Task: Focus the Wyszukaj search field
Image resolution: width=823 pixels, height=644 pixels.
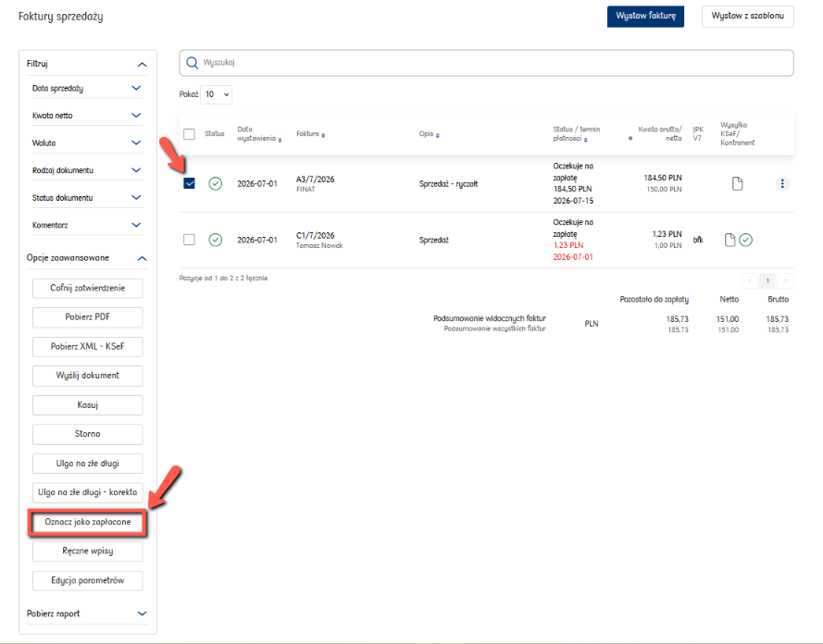Action: [487, 63]
